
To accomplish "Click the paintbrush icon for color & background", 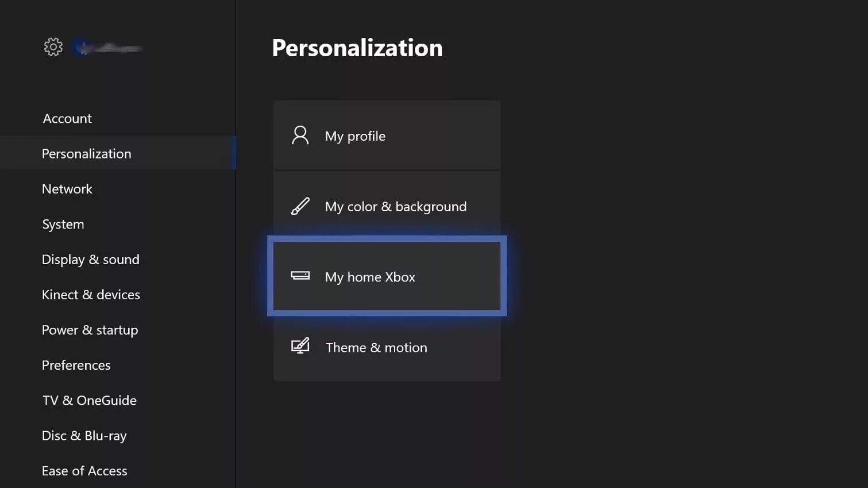I will [x=300, y=206].
